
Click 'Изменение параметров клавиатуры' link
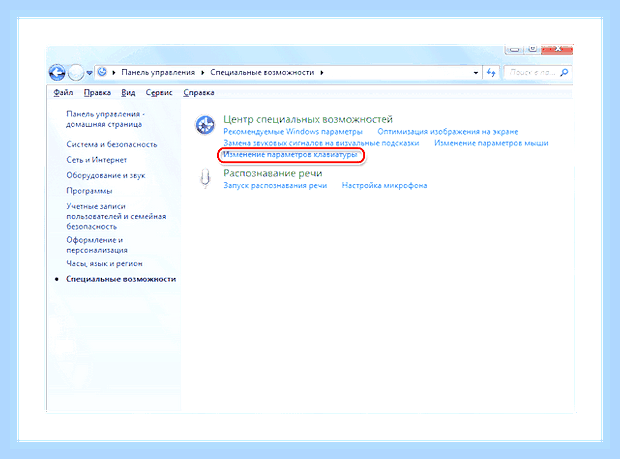(290, 155)
